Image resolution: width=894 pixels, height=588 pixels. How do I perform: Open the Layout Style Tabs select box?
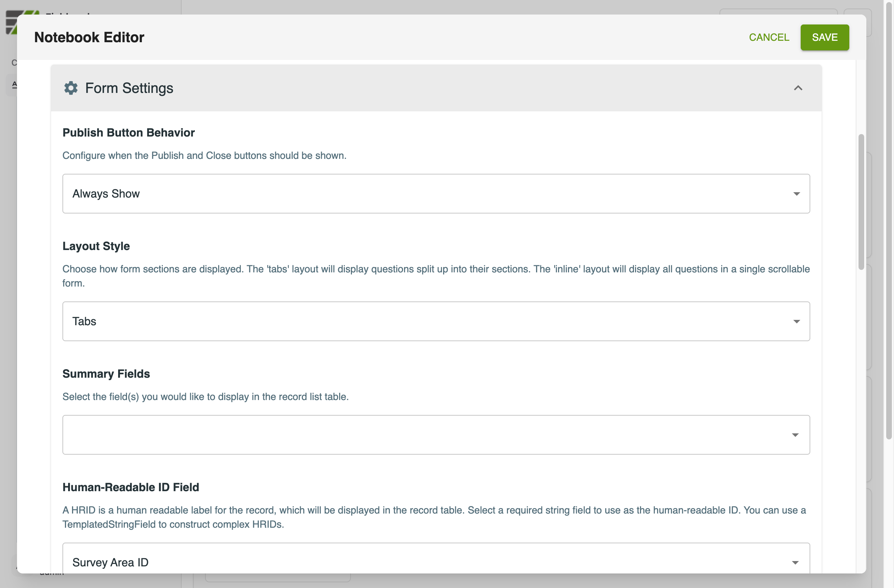click(x=436, y=321)
